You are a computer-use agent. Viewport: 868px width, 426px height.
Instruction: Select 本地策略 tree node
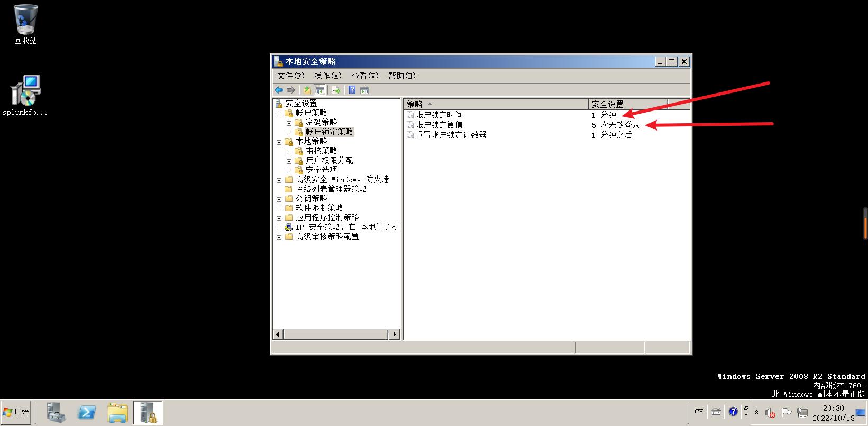tap(312, 141)
